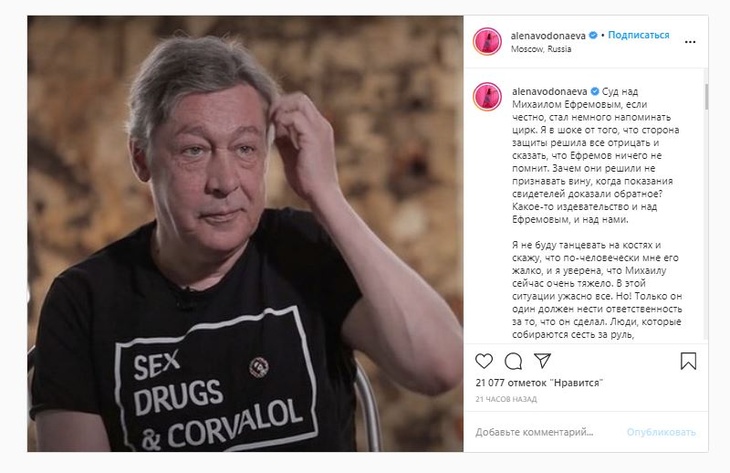Click the header profile avatar of alenavodonaeva

pyautogui.click(x=487, y=41)
